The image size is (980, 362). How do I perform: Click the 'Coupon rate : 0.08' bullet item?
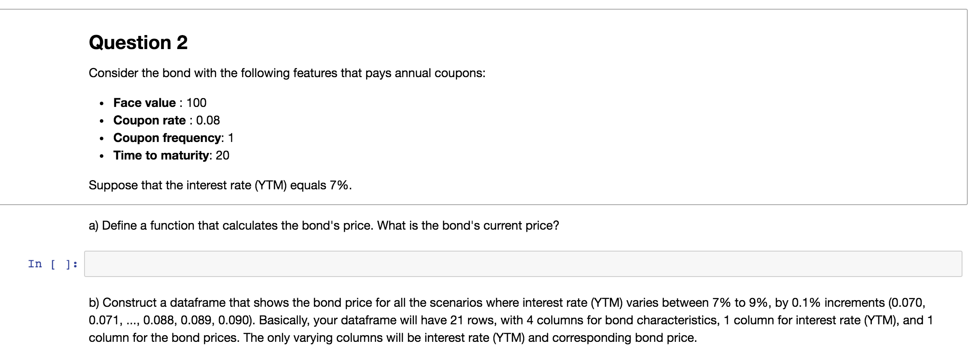point(166,120)
